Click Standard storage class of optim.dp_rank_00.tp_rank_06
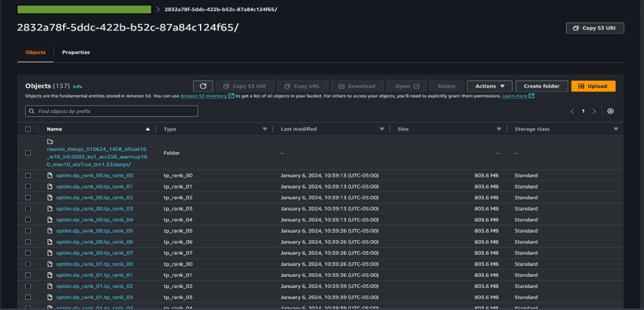Screen dimensions: 644x310 coord(526,242)
